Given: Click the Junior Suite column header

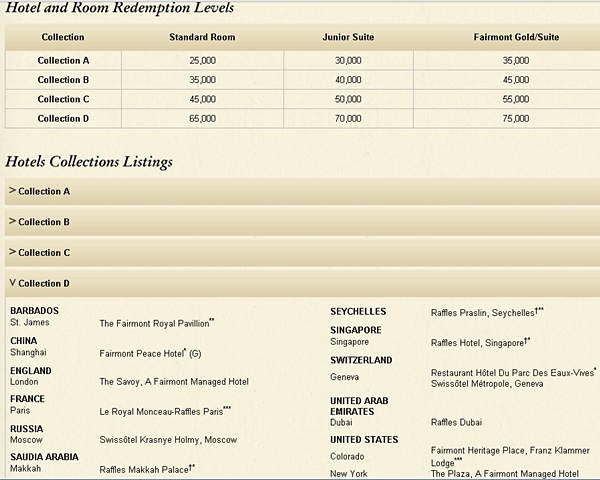Looking at the screenshot, I should point(348,37).
